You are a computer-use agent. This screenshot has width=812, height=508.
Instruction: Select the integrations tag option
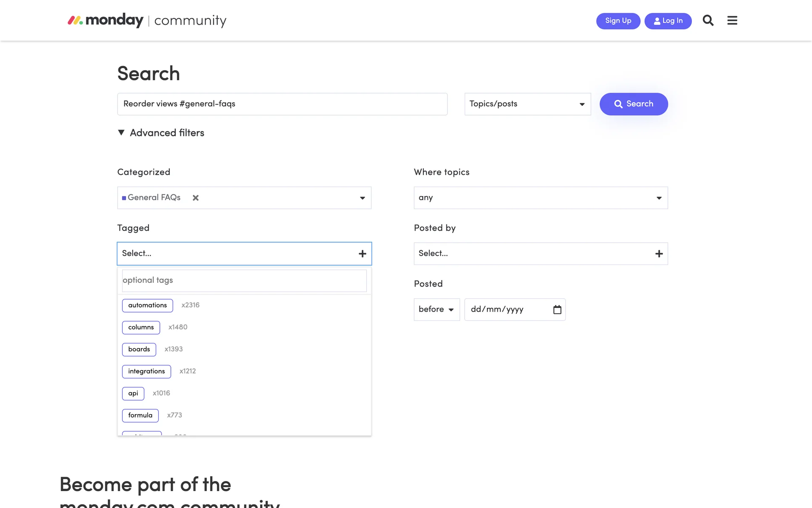146,371
